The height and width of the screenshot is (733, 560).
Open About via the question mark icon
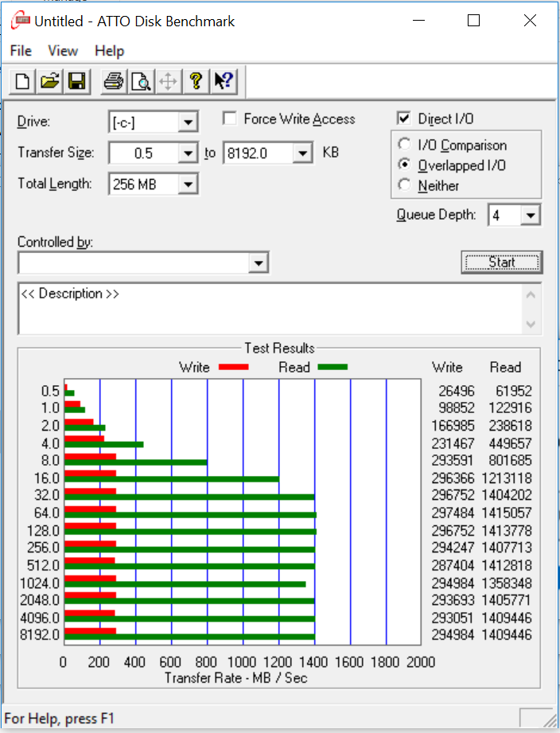click(196, 82)
